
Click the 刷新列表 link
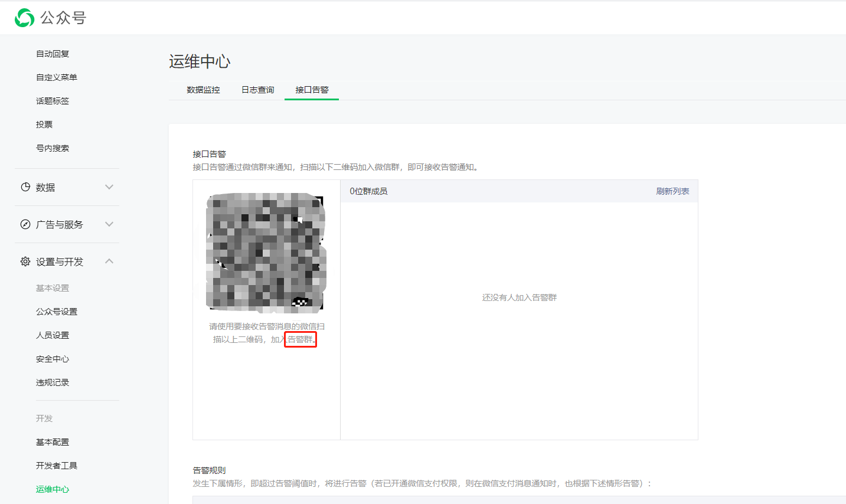pyautogui.click(x=672, y=191)
